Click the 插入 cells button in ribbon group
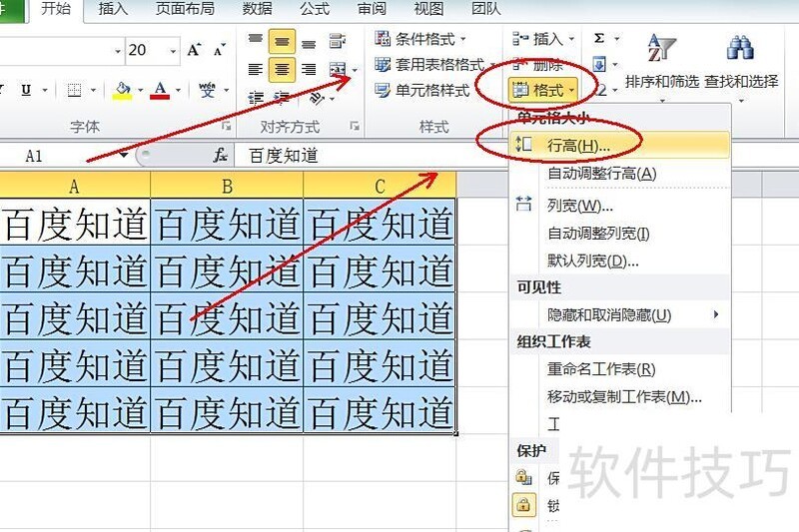This screenshot has height=532, width=799. pos(543,39)
